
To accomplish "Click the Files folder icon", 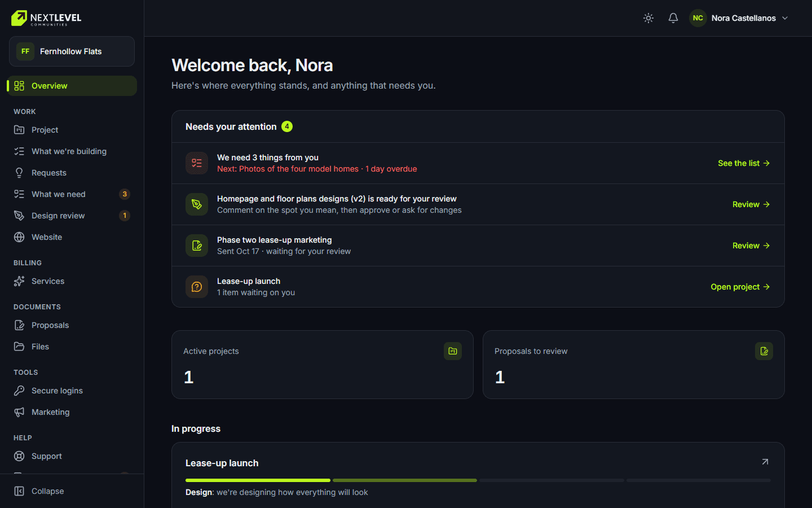I will pos(19,347).
